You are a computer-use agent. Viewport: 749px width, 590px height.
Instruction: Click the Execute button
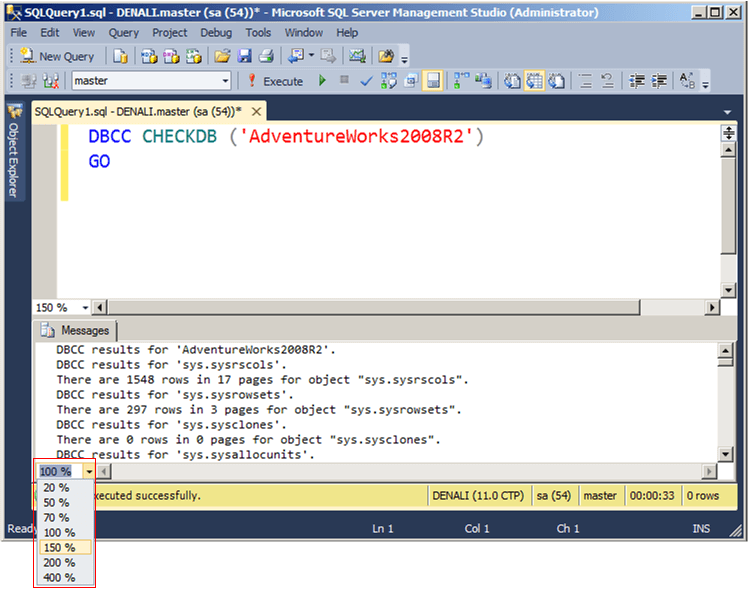[275, 81]
